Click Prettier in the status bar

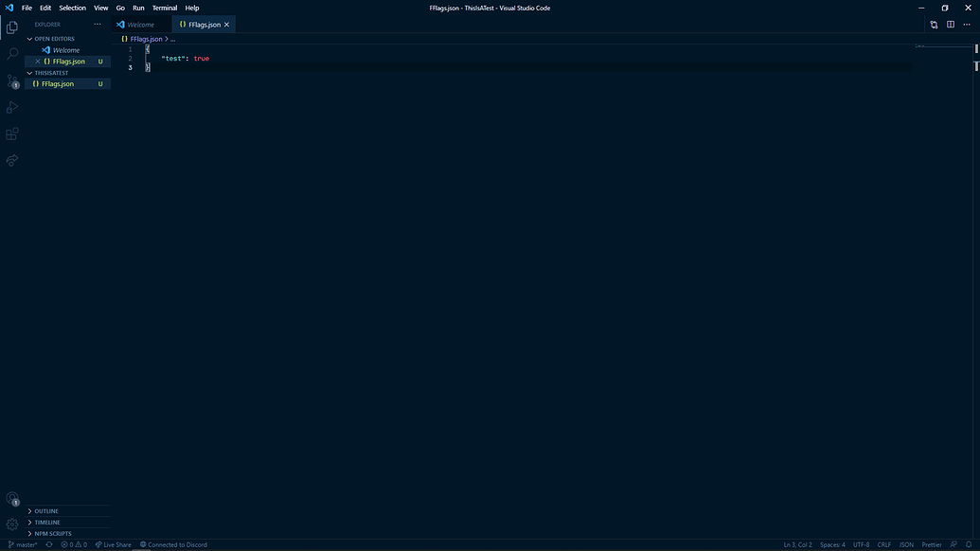(x=932, y=544)
